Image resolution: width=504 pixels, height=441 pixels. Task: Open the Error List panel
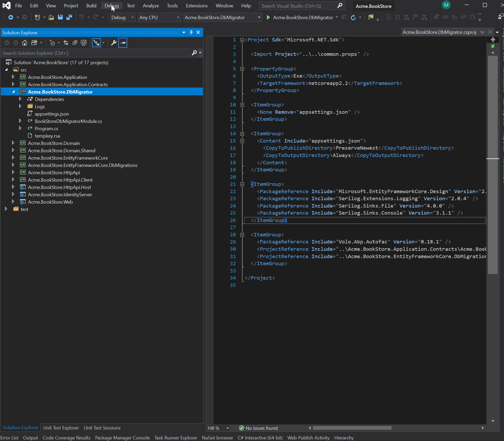9,438
